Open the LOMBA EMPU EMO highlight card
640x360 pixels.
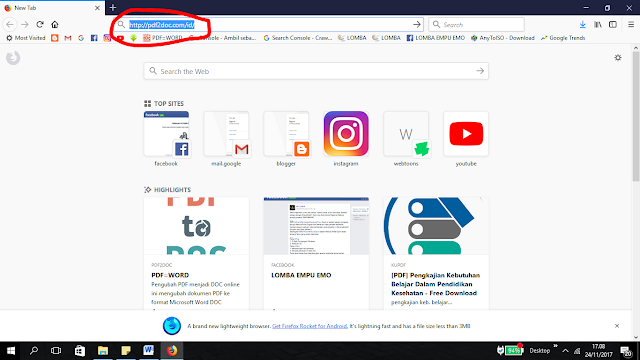click(316, 253)
